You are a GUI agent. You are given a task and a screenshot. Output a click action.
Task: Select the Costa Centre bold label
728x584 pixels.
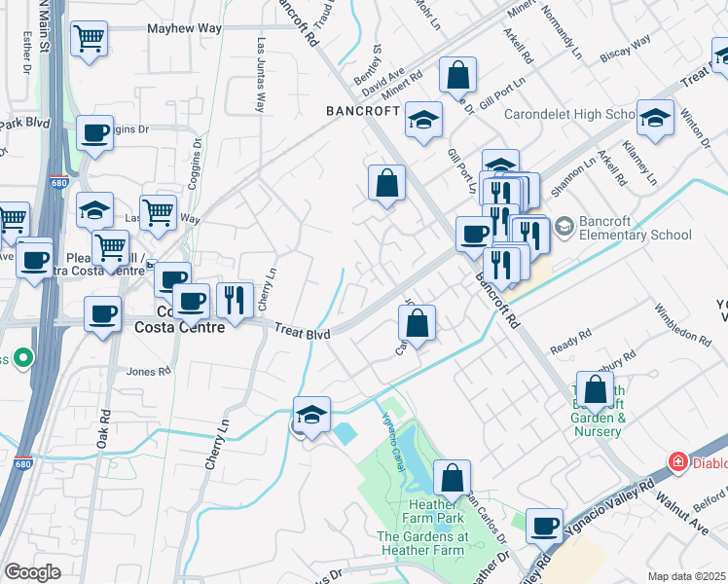180,327
